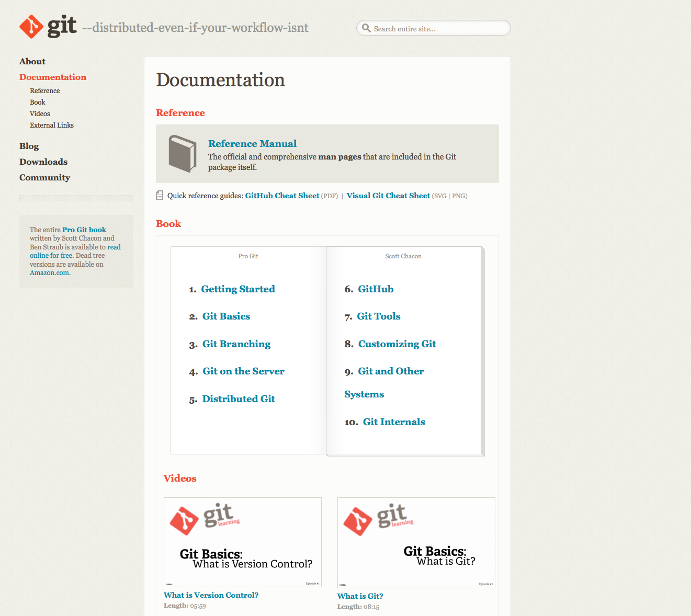
Task: Click the quick reference document icon
Action: [x=160, y=196]
